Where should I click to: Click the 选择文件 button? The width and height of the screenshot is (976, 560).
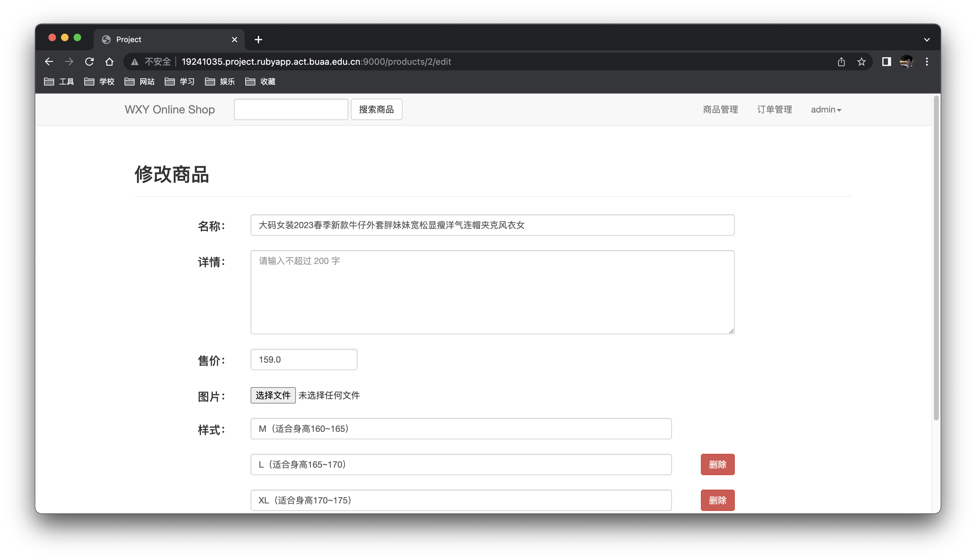(x=273, y=395)
